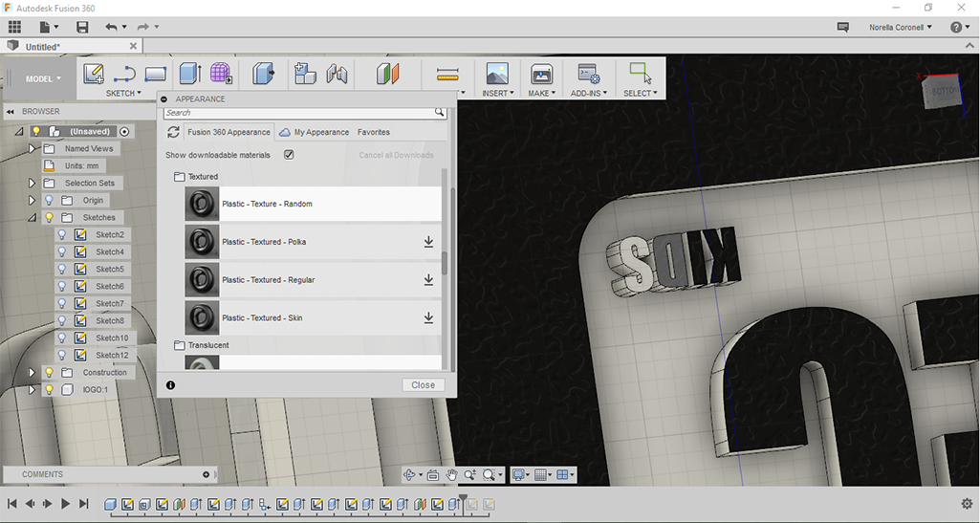Select the Extrude tool icon

[190, 74]
